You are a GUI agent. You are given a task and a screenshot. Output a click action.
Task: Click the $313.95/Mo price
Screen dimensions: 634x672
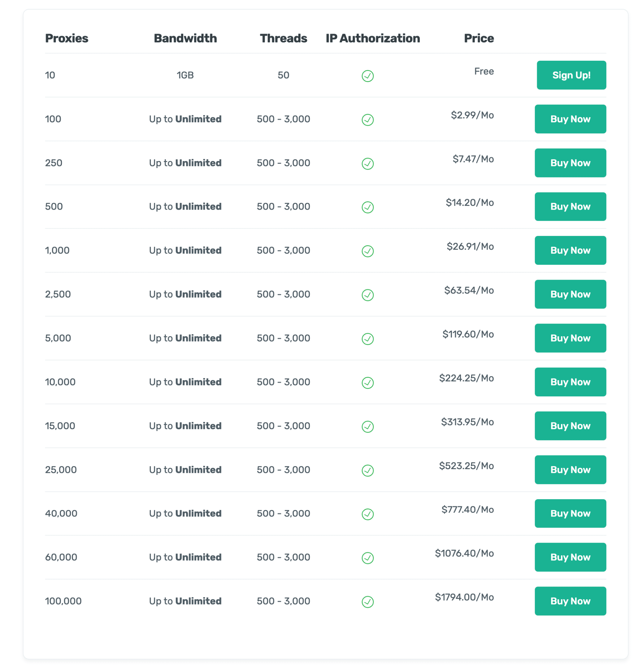coord(467,422)
